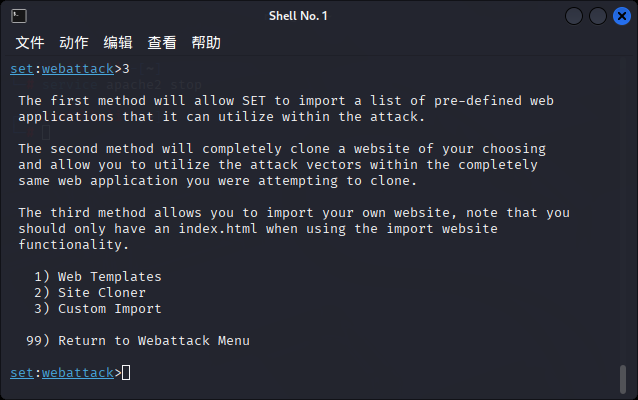
Task: Click the terminal icon in the title bar
Action: pyautogui.click(x=19, y=16)
